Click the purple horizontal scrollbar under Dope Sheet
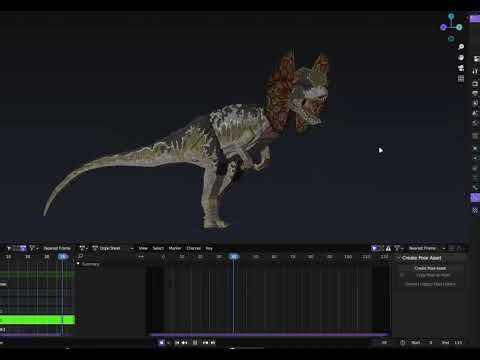Viewport: 480px width, 360px height. click(x=269, y=334)
